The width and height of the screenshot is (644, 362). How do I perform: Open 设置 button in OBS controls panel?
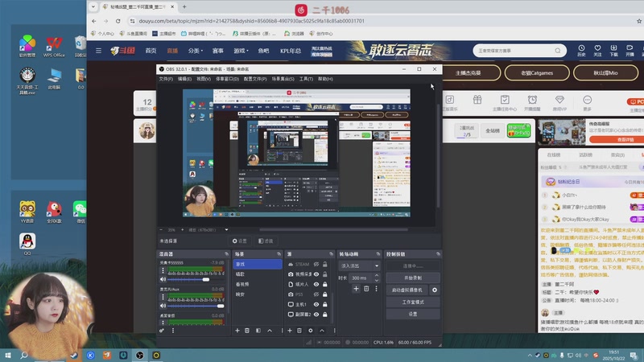(x=413, y=314)
